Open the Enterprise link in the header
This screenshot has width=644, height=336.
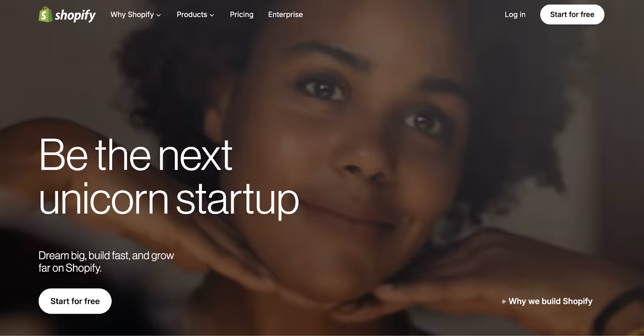click(285, 14)
